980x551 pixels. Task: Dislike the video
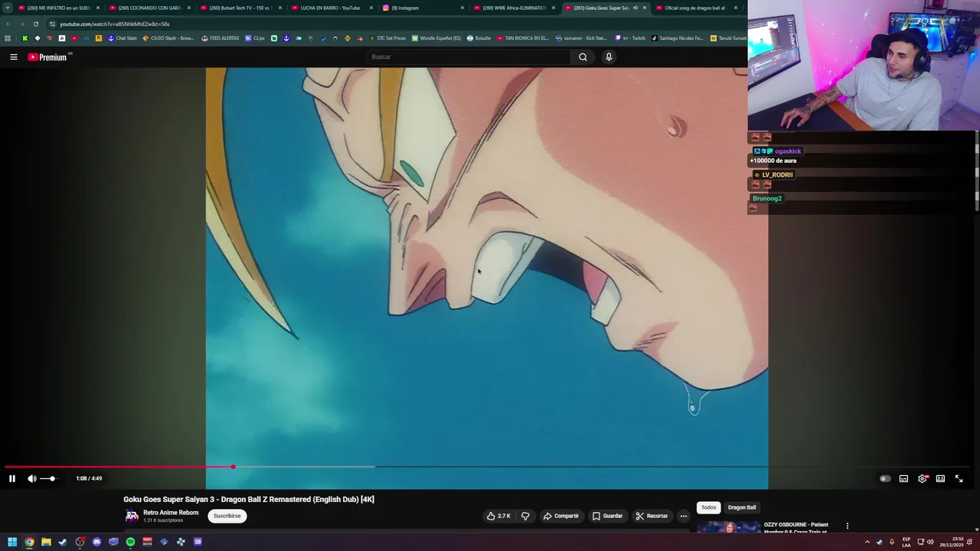(x=525, y=516)
